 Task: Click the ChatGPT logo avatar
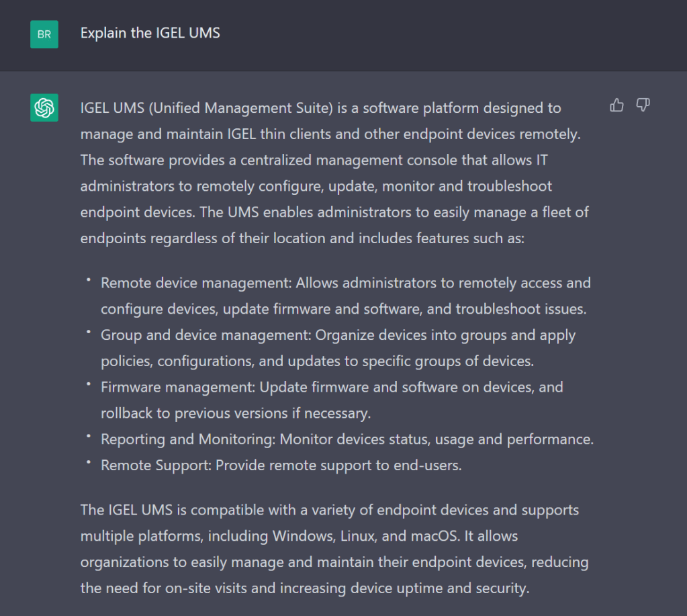[44, 107]
